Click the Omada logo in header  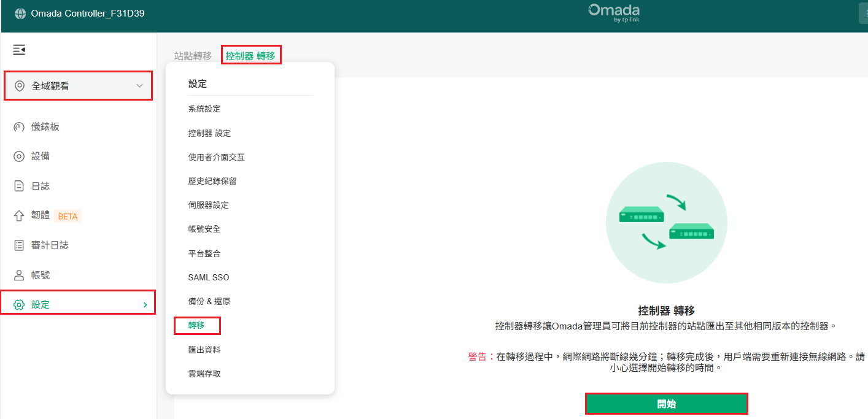pos(614,12)
